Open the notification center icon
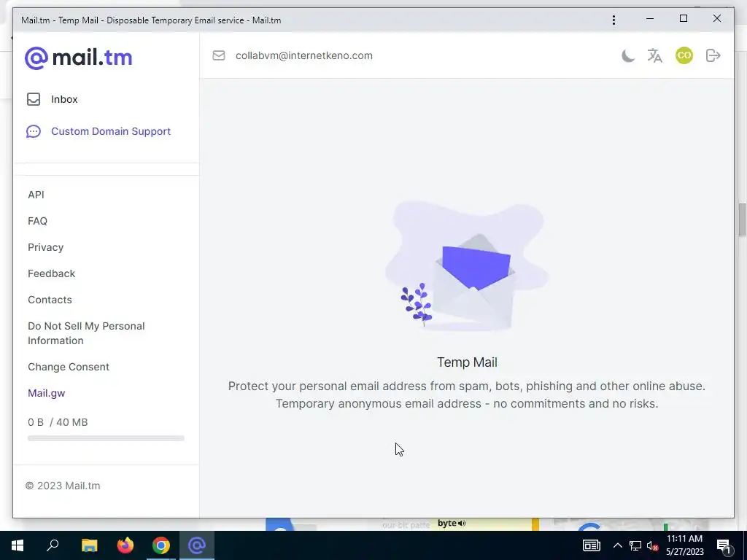Viewport: 747px width, 560px height. pyautogui.click(x=724, y=546)
